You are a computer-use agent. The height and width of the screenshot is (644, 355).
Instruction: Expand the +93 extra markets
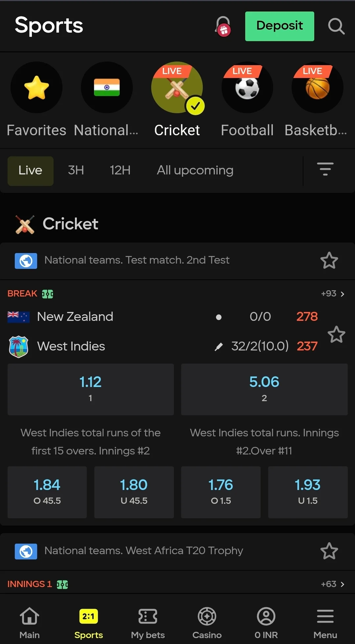332,293
